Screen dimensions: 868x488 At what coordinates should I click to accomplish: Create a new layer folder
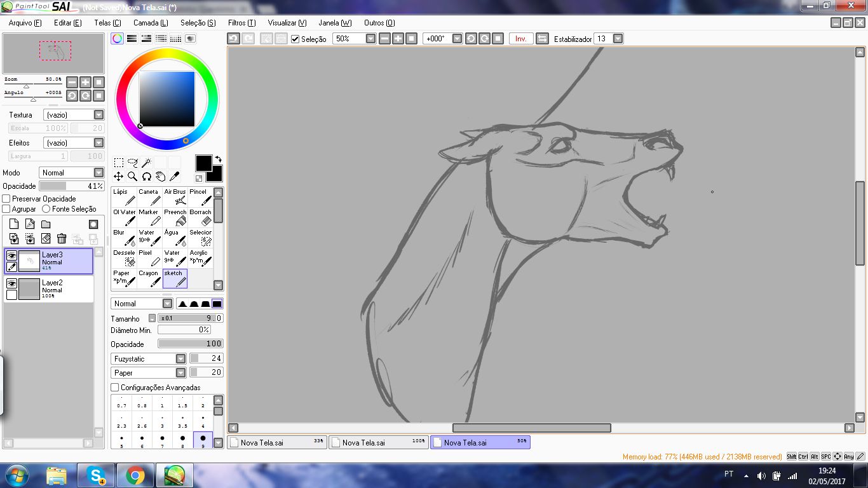tap(46, 224)
